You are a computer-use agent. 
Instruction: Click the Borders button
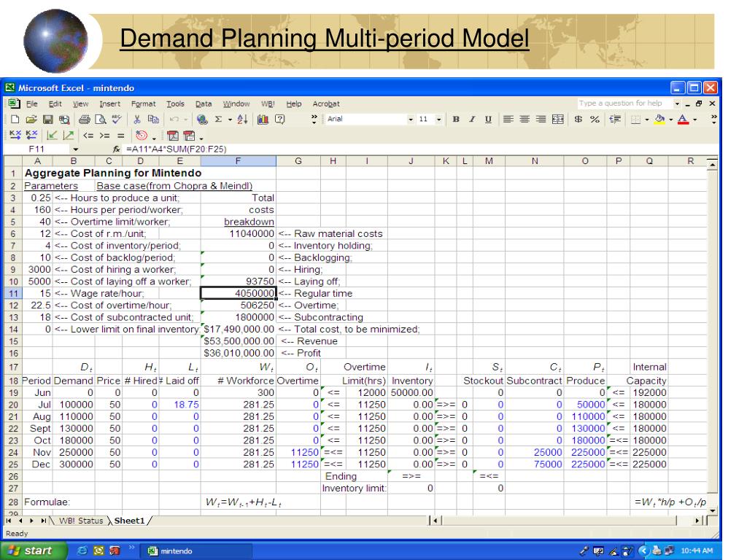point(635,120)
